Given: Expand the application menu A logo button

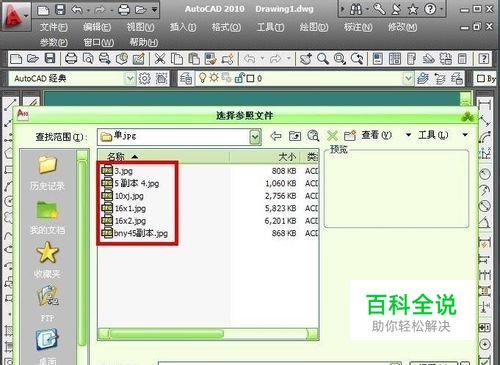Looking at the screenshot, I should [16, 17].
